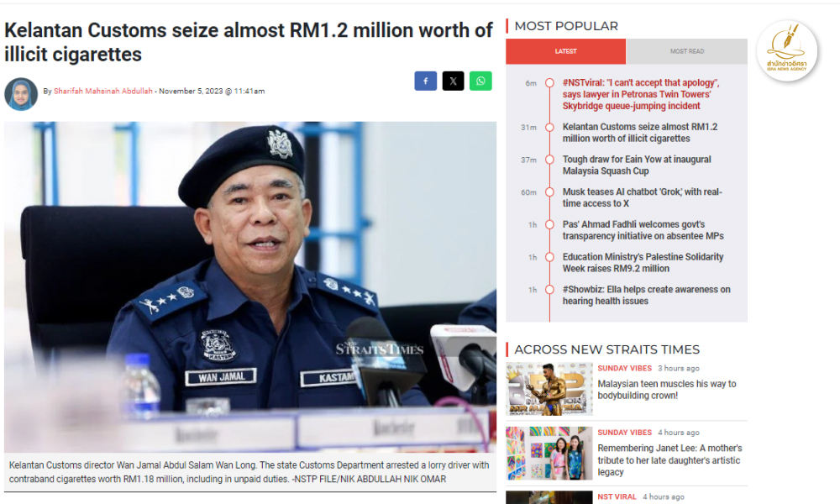The height and width of the screenshot is (504, 840).
Task: Share article through WhatsApp icon
Action: 480,81
